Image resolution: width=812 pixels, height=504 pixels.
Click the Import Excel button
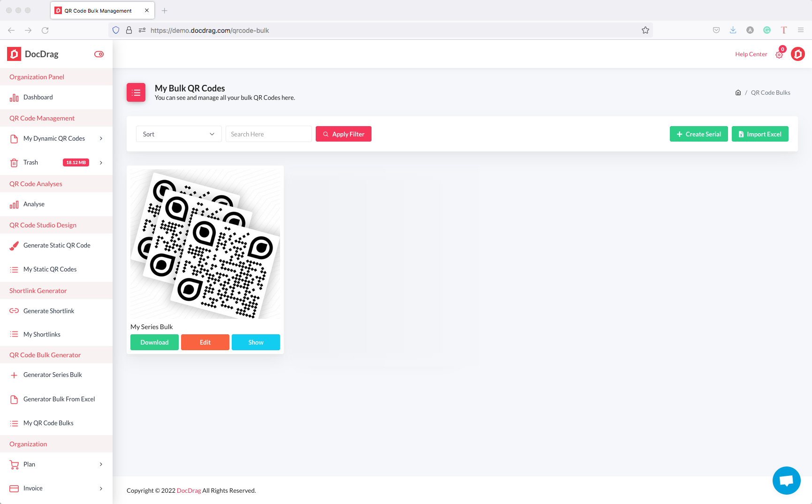[x=760, y=134]
